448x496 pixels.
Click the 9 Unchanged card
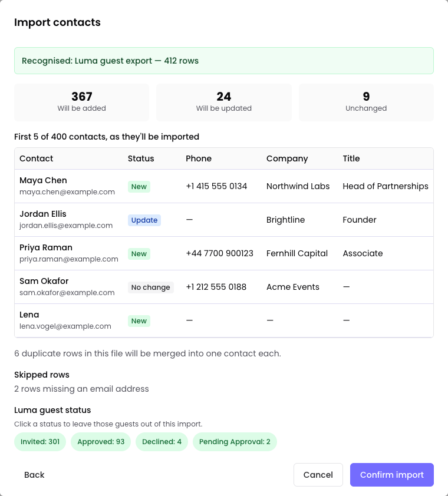click(x=366, y=102)
